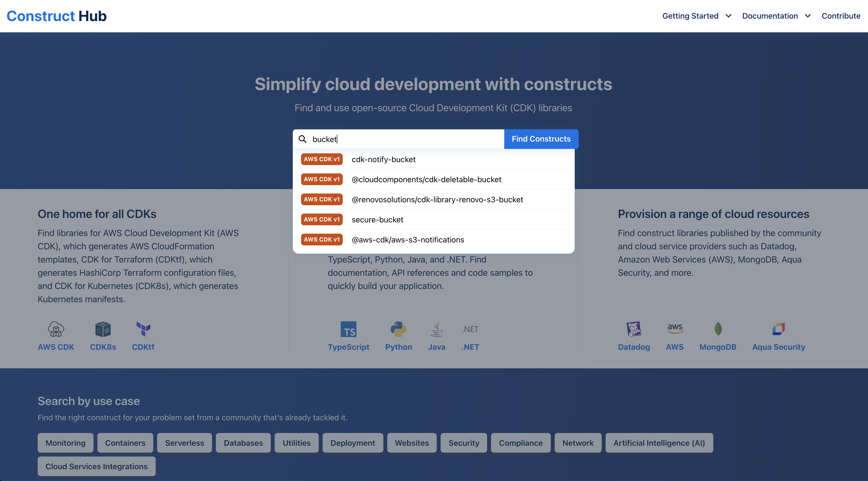Click the CDK8s cube icon
The image size is (868, 481).
coord(103,329)
